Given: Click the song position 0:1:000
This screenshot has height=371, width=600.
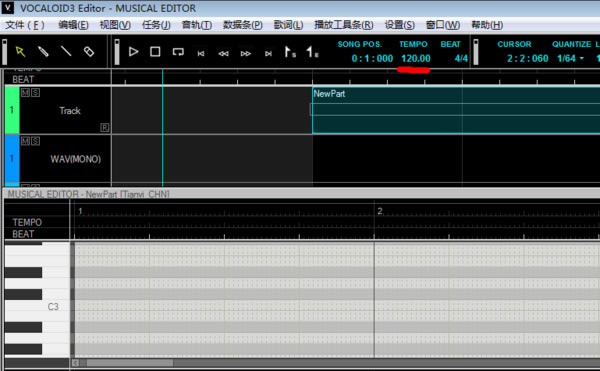Looking at the screenshot, I should 372,59.
